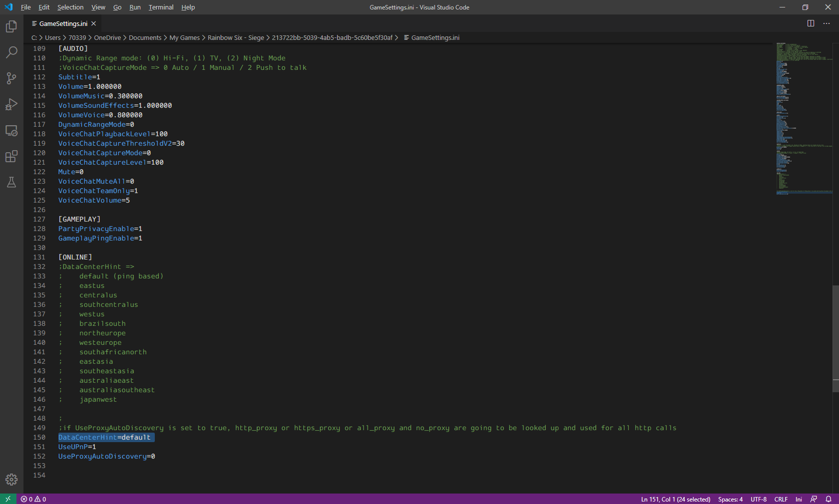Change end of line sequence CRLF
This screenshot has height=504, width=839.
(x=781, y=499)
